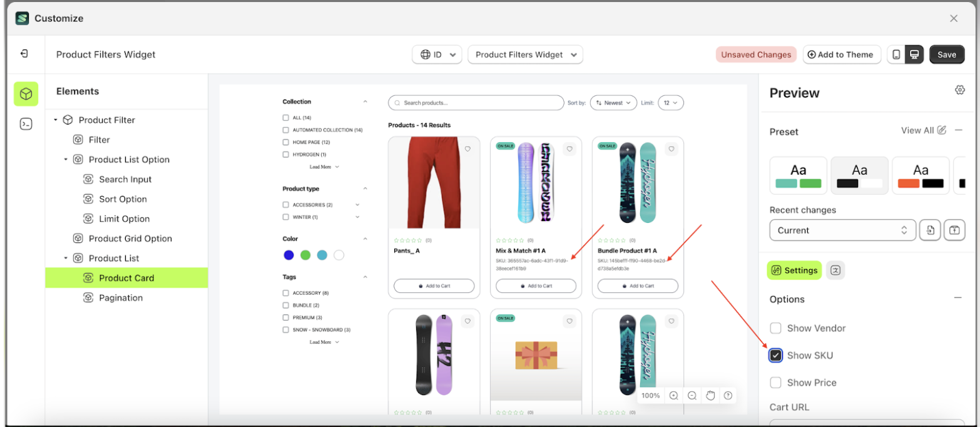
Task: Open the code console icon in sidebar
Action: coord(26,124)
